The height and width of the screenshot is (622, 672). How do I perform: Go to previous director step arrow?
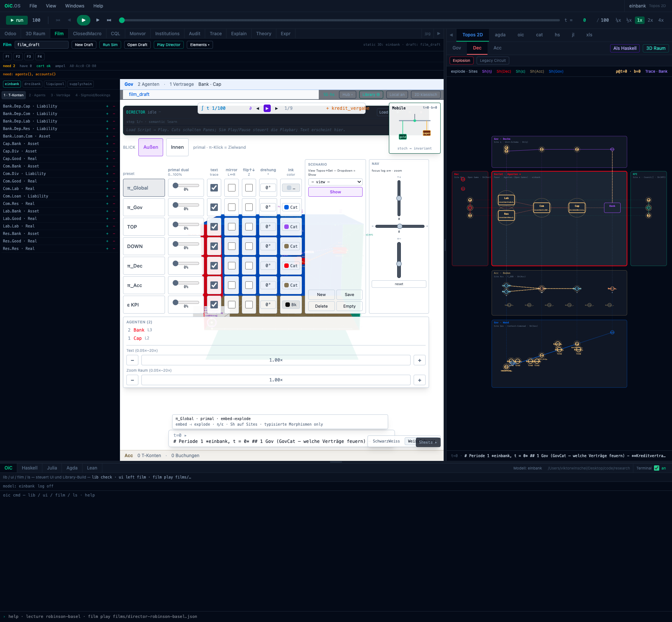(258, 108)
